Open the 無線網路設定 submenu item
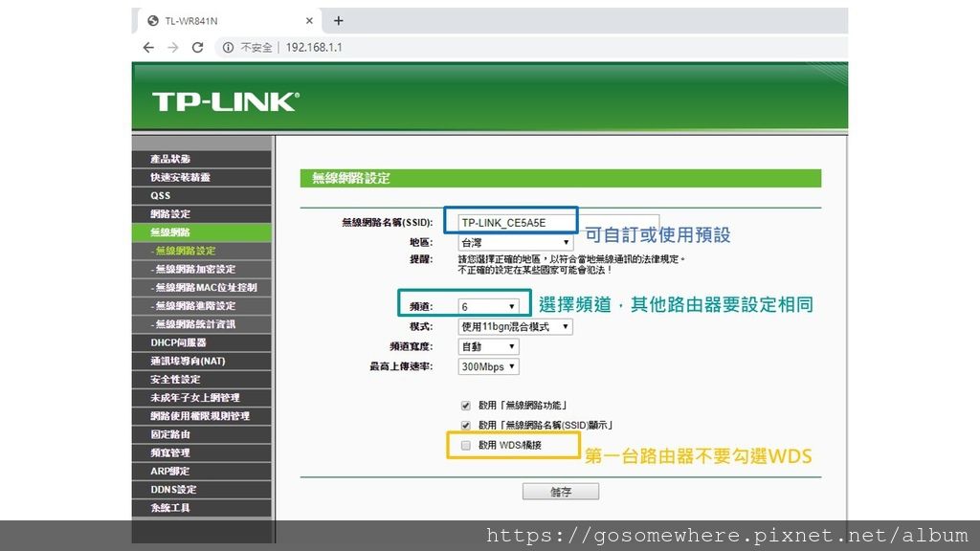The image size is (980, 551). coord(202,251)
